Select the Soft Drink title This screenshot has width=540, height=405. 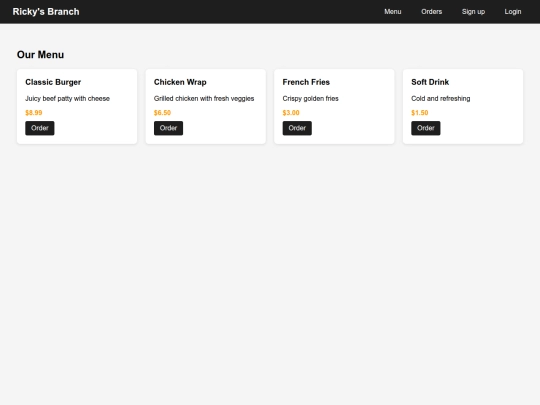pyautogui.click(x=430, y=82)
